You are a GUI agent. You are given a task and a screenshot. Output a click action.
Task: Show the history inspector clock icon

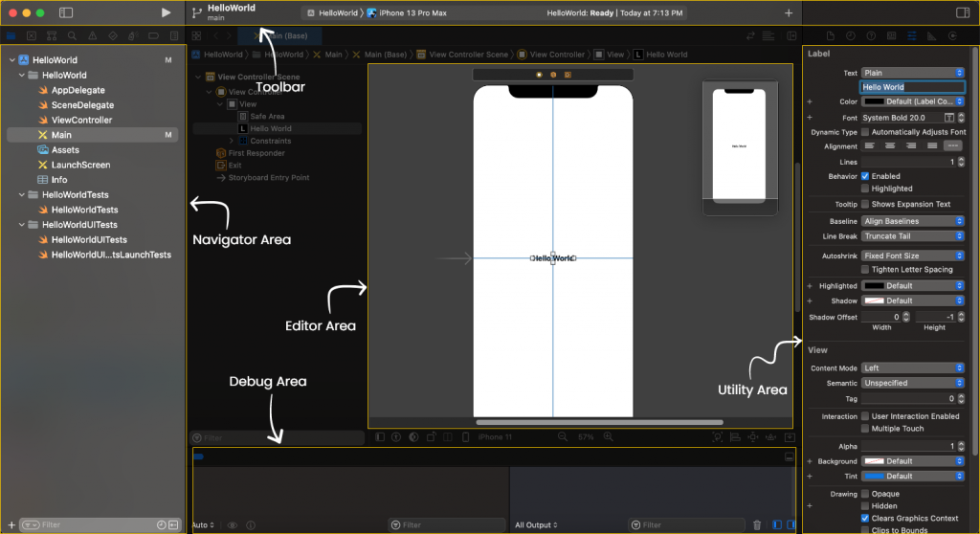pyautogui.click(x=851, y=35)
